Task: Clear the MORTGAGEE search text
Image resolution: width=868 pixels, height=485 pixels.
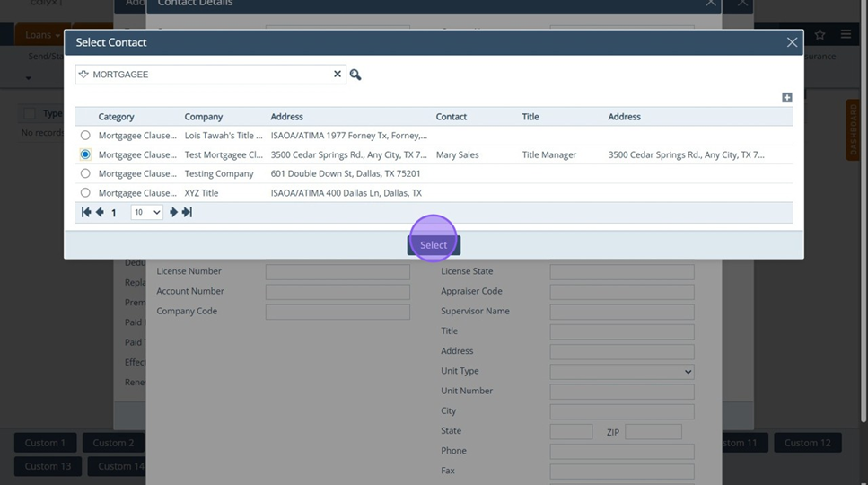Action: pyautogui.click(x=338, y=75)
